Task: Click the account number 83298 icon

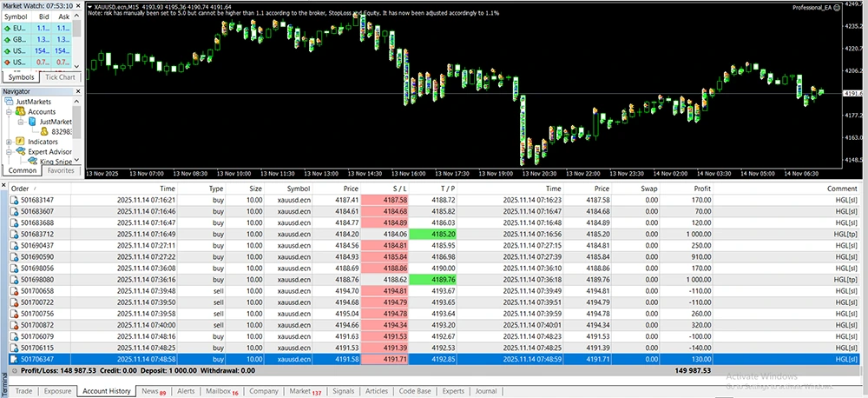Action: [45, 131]
